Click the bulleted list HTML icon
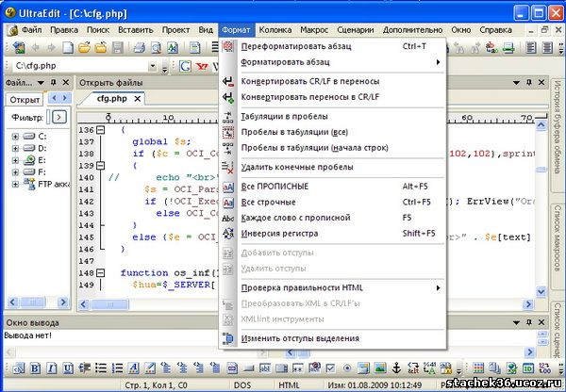This screenshot has width=566, height=392. point(101,368)
